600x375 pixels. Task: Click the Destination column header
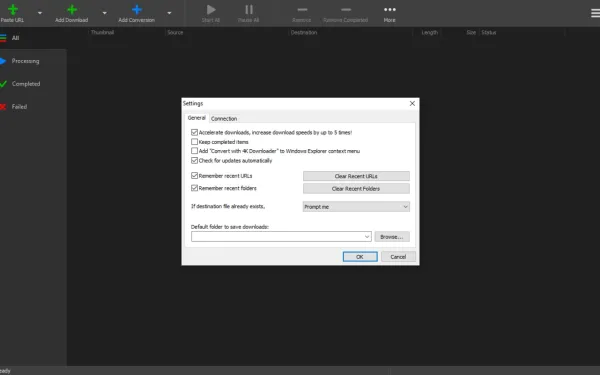pos(304,33)
